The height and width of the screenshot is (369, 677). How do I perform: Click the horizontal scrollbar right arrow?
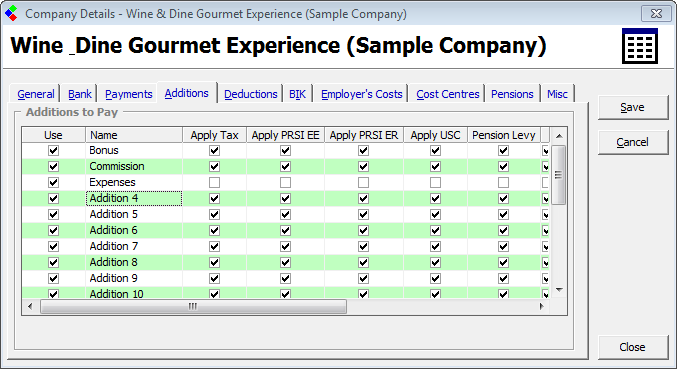[x=541, y=306]
